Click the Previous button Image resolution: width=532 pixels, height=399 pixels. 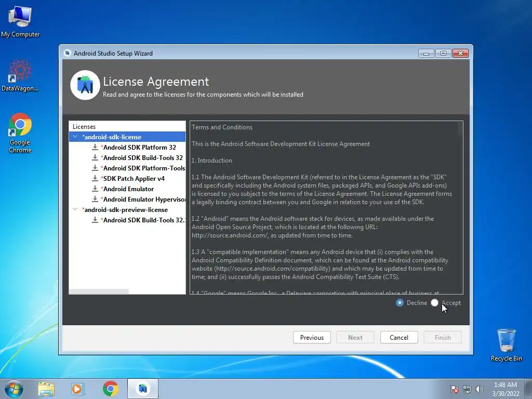click(x=312, y=337)
